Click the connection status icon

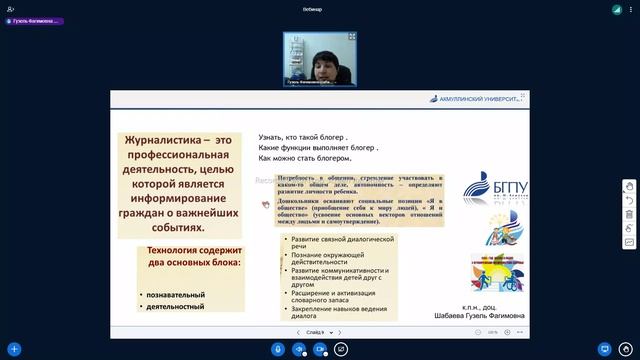click(617, 9)
